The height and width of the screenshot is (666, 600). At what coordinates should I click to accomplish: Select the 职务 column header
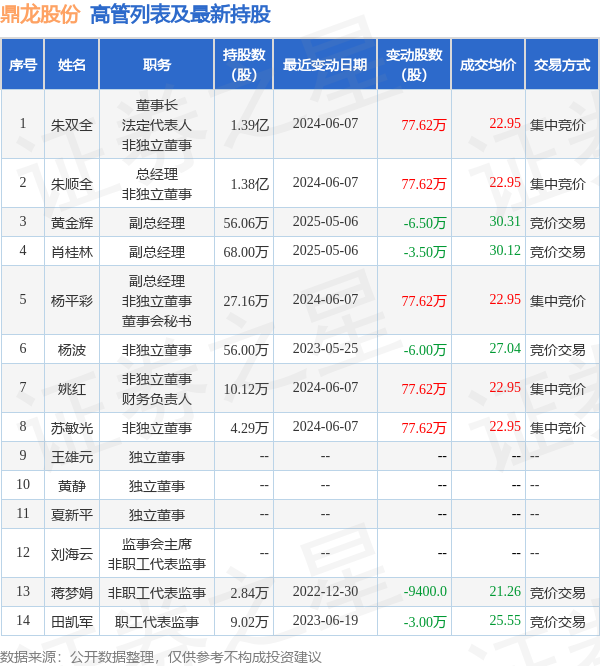[x=157, y=65]
